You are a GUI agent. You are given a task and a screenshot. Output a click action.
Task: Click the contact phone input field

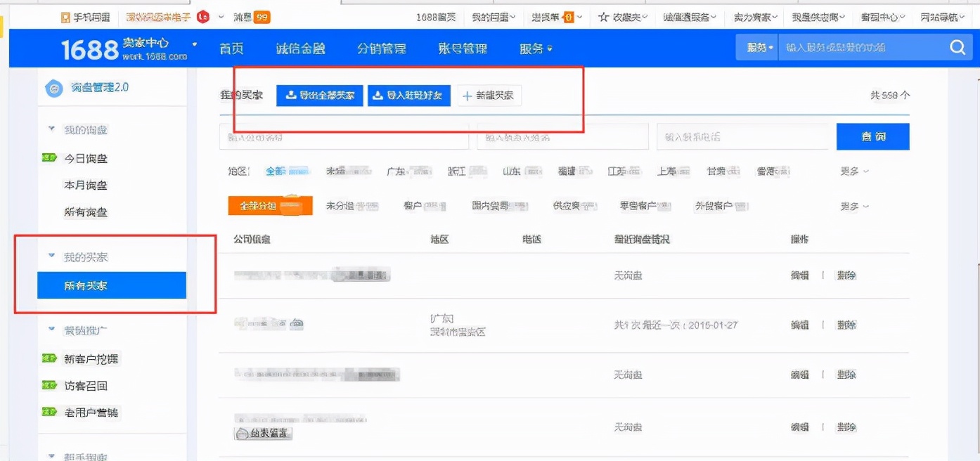pyautogui.click(x=742, y=137)
